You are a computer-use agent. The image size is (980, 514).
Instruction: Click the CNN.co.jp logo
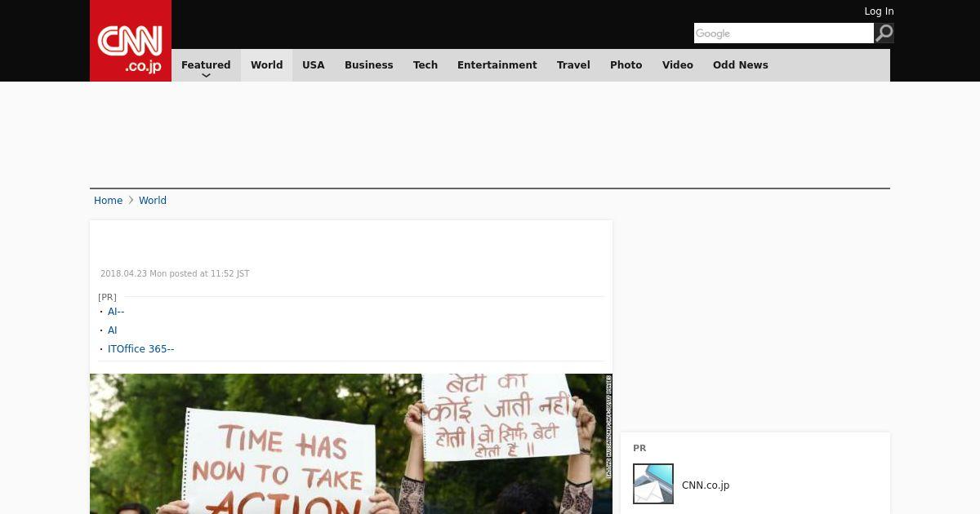pos(131,41)
